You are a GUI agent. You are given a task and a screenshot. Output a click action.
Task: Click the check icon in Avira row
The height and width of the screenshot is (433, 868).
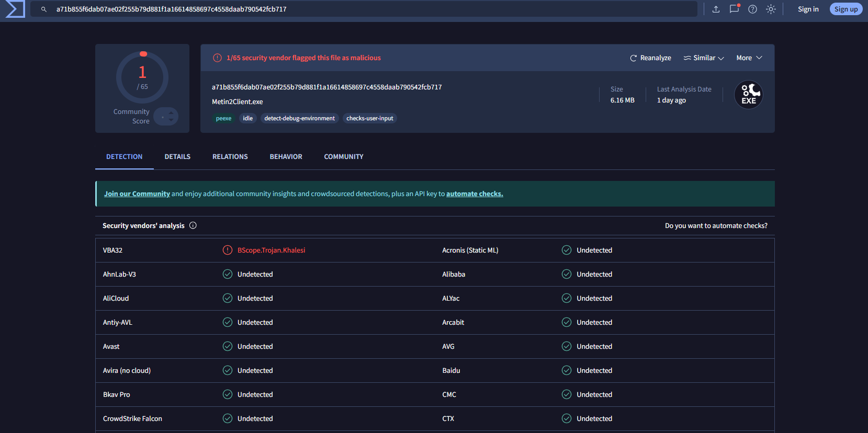pyautogui.click(x=228, y=370)
